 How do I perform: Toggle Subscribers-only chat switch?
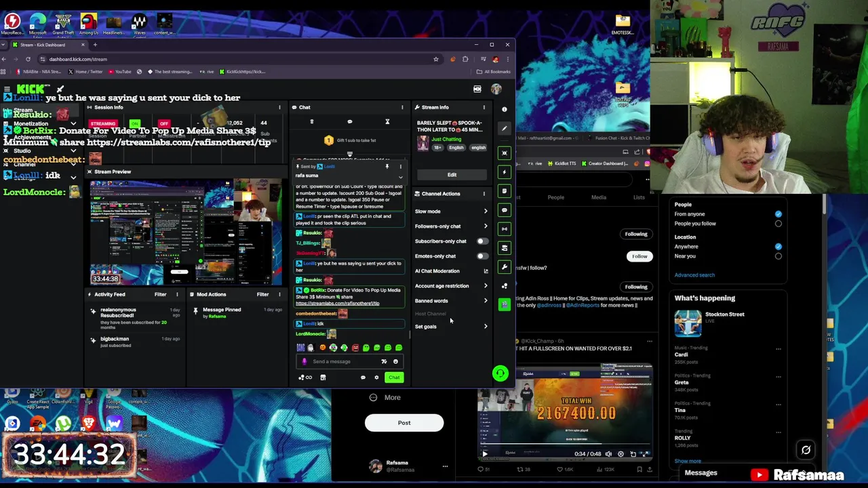(x=481, y=241)
